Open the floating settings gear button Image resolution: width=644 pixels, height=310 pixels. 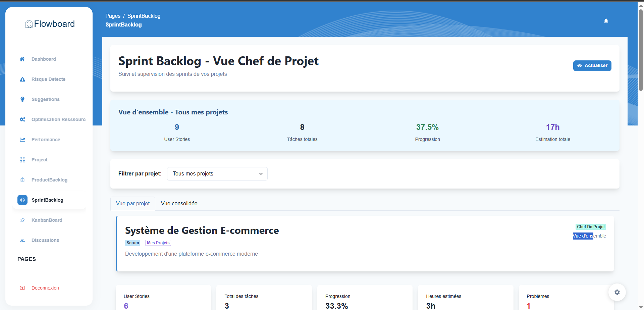click(617, 292)
